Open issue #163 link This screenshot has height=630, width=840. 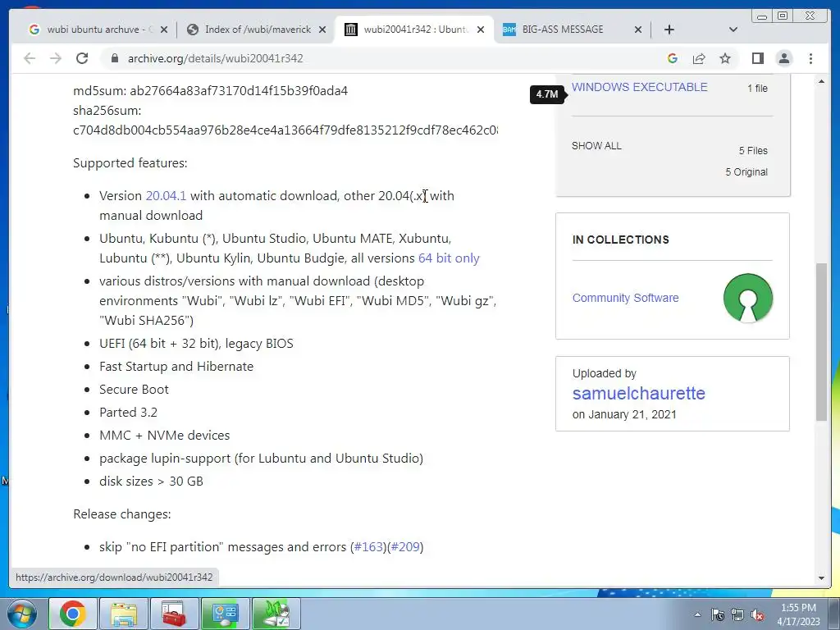click(x=368, y=547)
